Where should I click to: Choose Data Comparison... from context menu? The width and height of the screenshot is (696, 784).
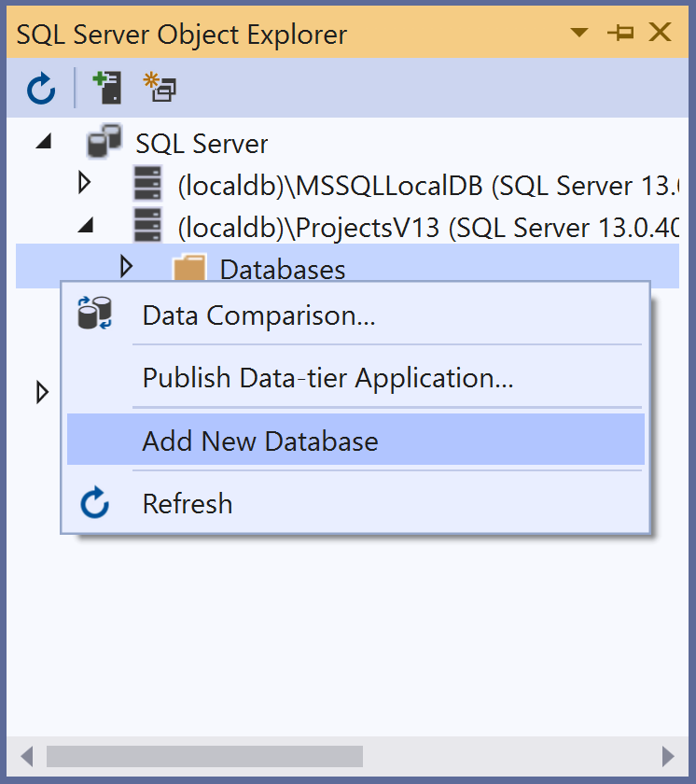[x=355, y=315]
